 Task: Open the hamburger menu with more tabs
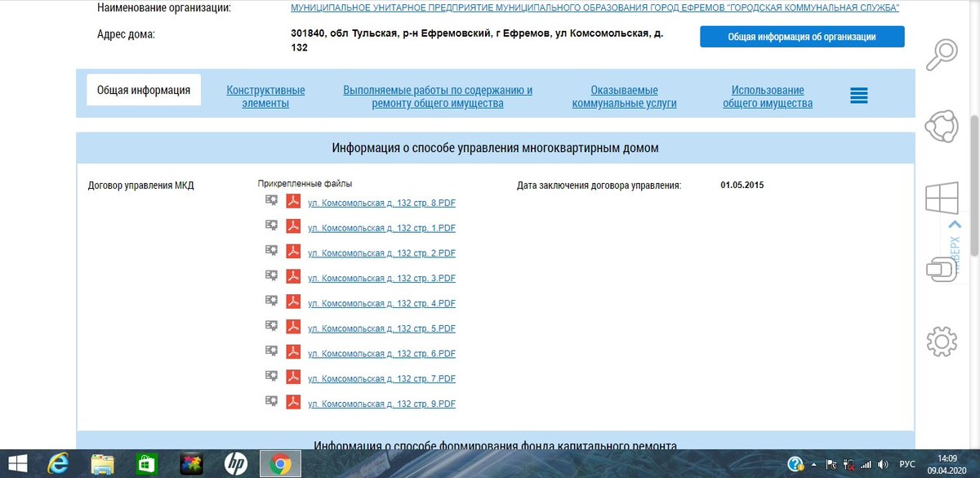pyautogui.click(x=858, y=96)
